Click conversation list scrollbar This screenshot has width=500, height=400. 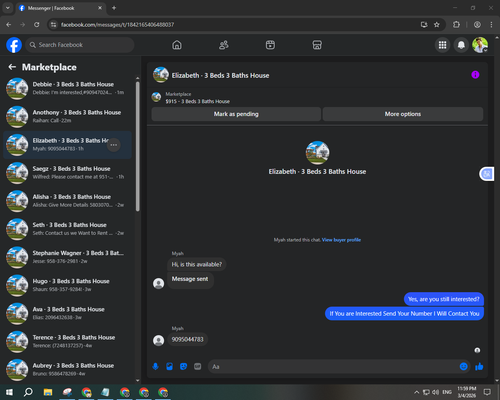point(138,147)
